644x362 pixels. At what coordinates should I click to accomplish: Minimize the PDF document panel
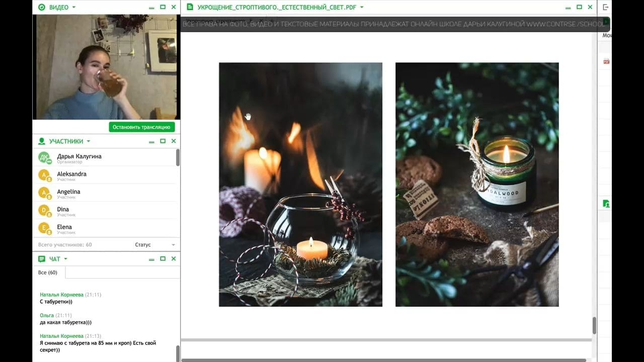(568, 8)
